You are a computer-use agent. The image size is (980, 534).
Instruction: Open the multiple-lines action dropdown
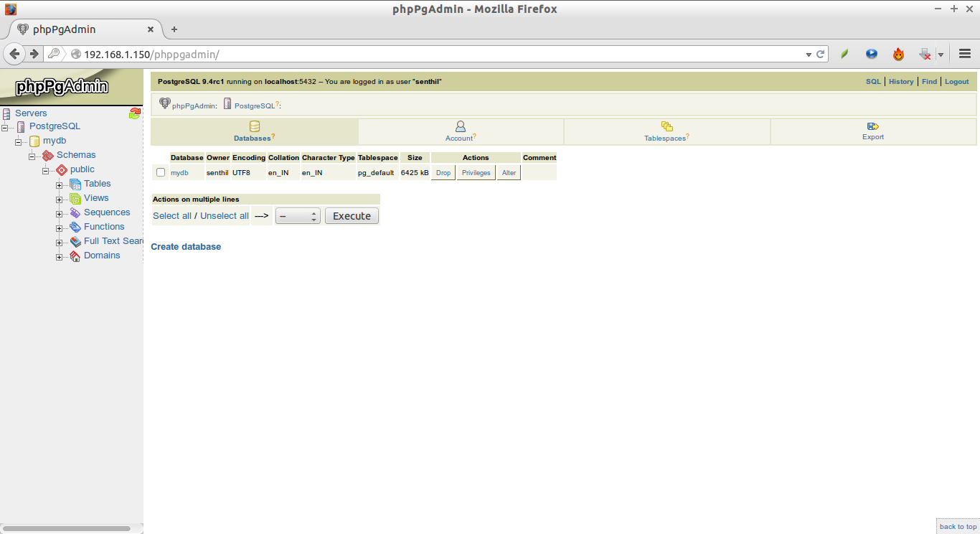click(298, 216)
